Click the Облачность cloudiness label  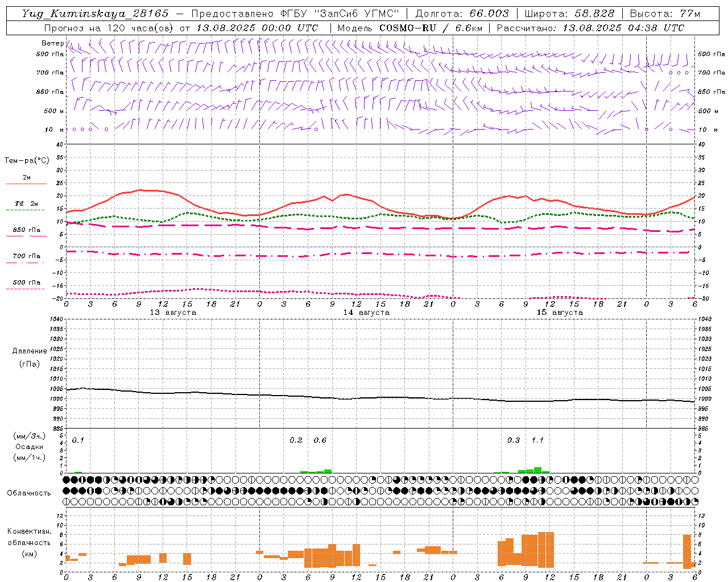(29, 493)
